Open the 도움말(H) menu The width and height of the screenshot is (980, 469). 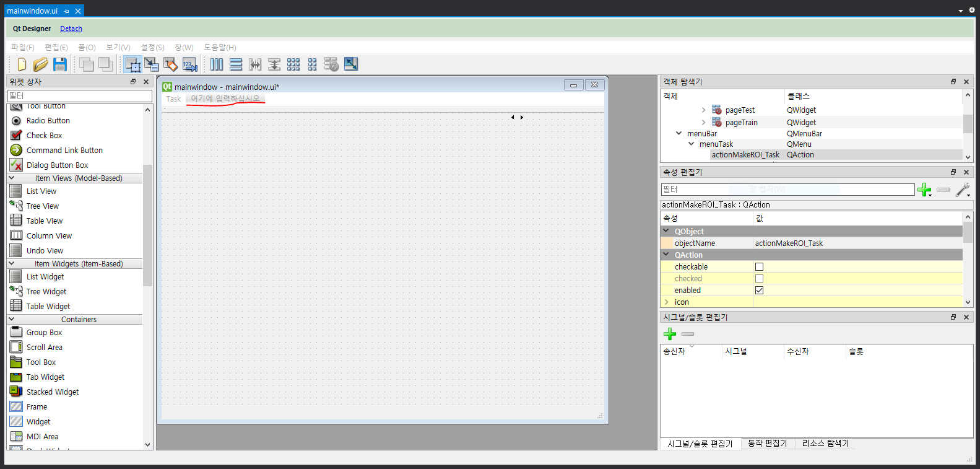coord(220,47)
